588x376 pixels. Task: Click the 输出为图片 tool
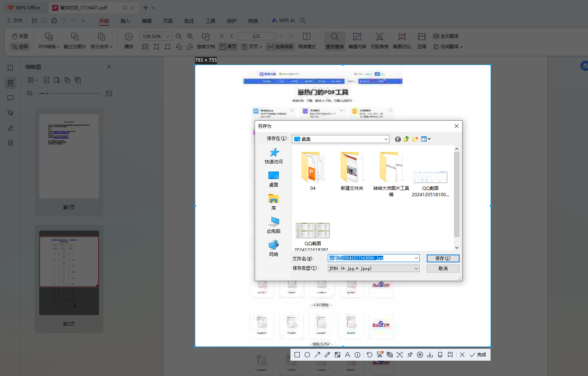(75, 41)
